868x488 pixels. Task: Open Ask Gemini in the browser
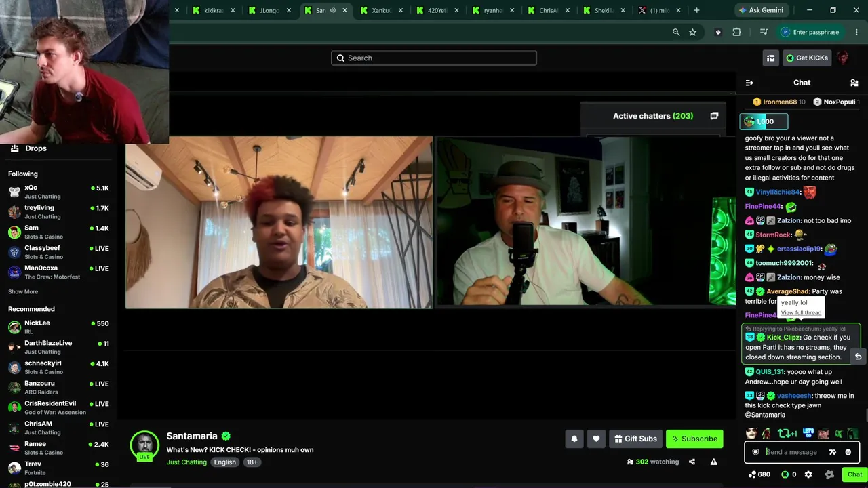[761, 10]
